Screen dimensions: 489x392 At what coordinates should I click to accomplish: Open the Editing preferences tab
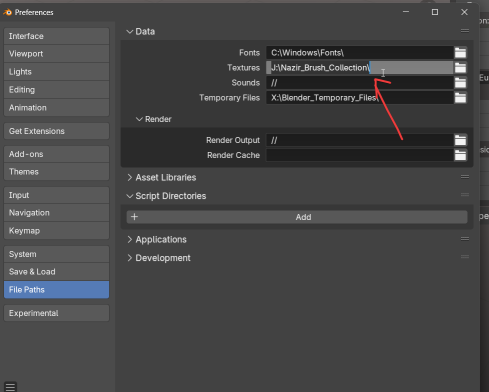coord(56,90)
